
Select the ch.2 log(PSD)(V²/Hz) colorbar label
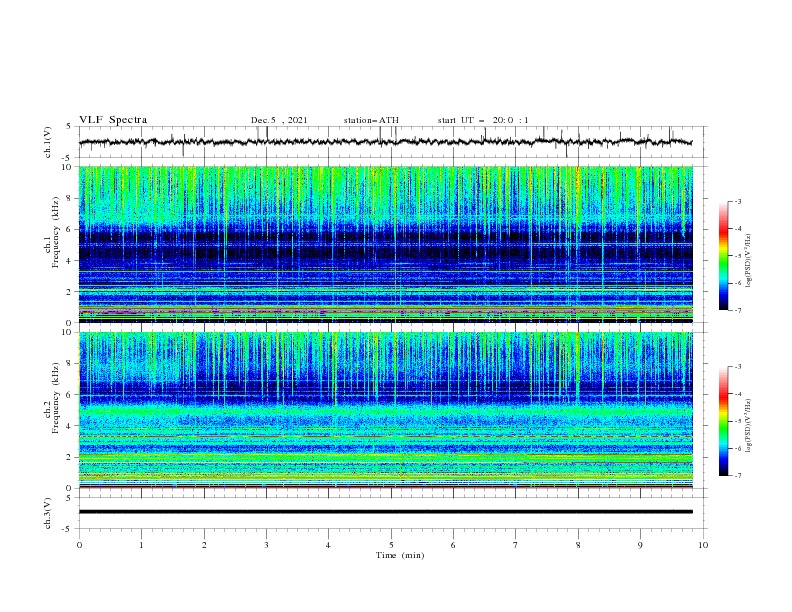(749, 426)
